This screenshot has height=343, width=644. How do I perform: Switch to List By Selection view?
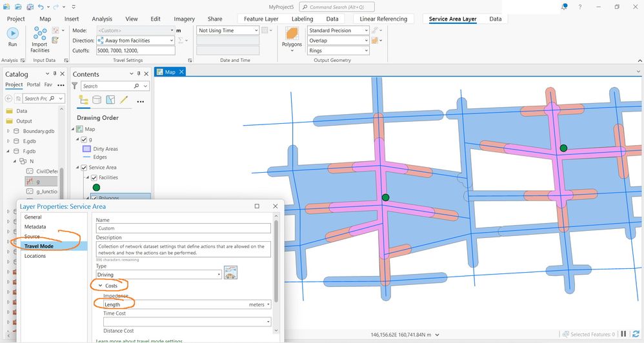coord(110,100)
